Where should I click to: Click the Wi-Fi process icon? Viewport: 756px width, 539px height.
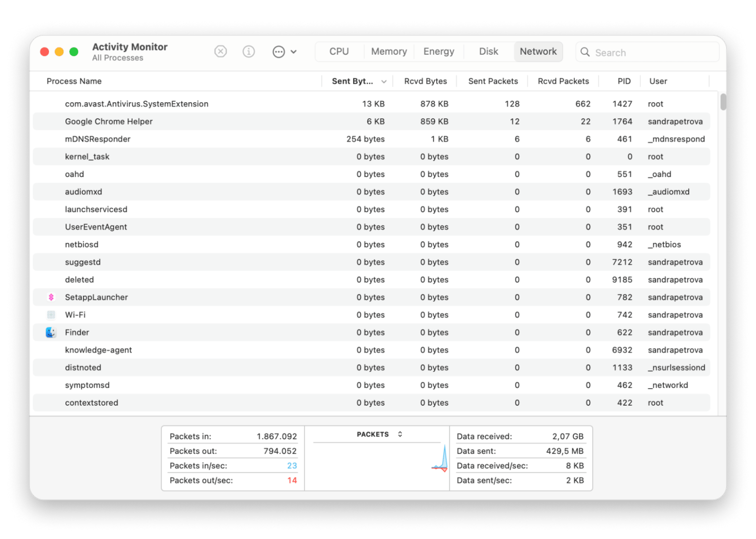pyautogui.click(x=51, y=315)
